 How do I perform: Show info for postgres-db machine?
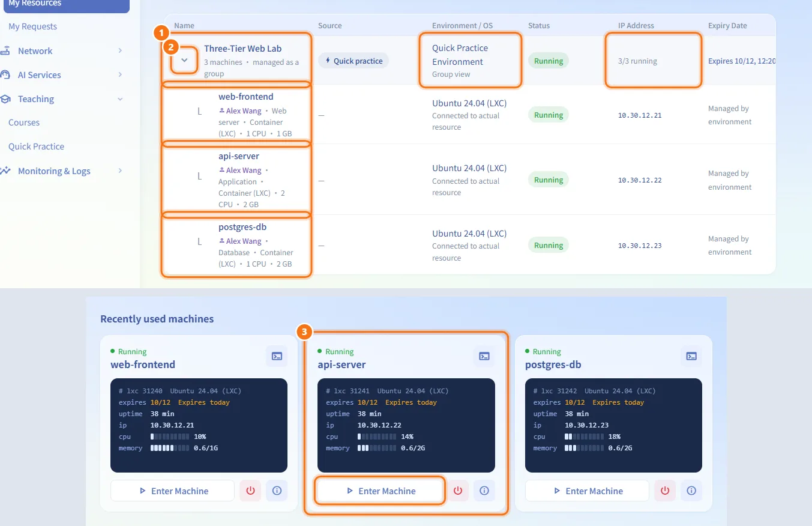[691, 491]
